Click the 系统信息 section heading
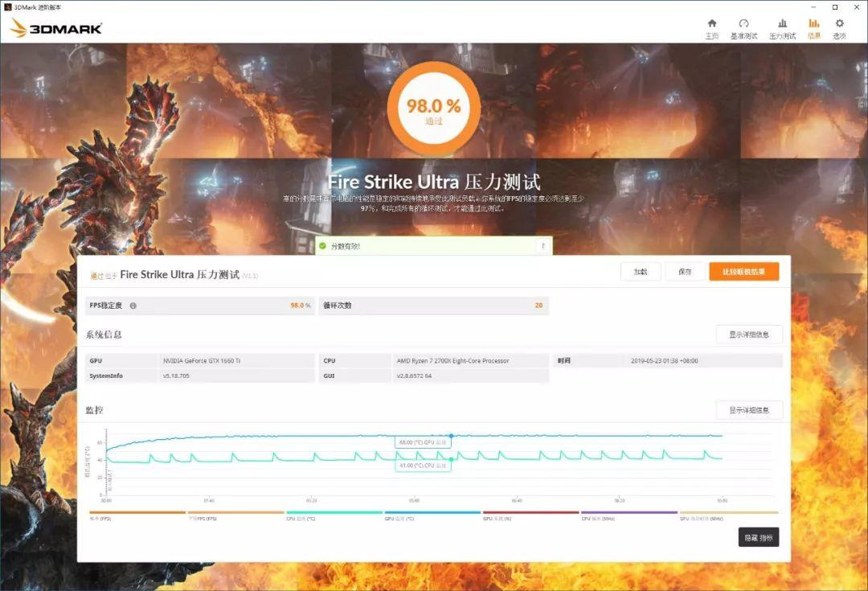This screenshot has width=868, height=591. pyautogui.click(x=104, y=334)
